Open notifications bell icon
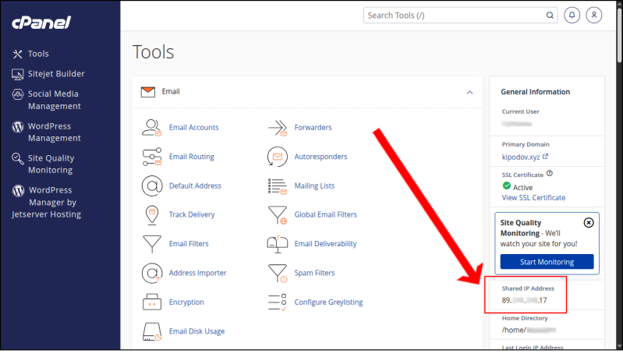 [572, 15]
